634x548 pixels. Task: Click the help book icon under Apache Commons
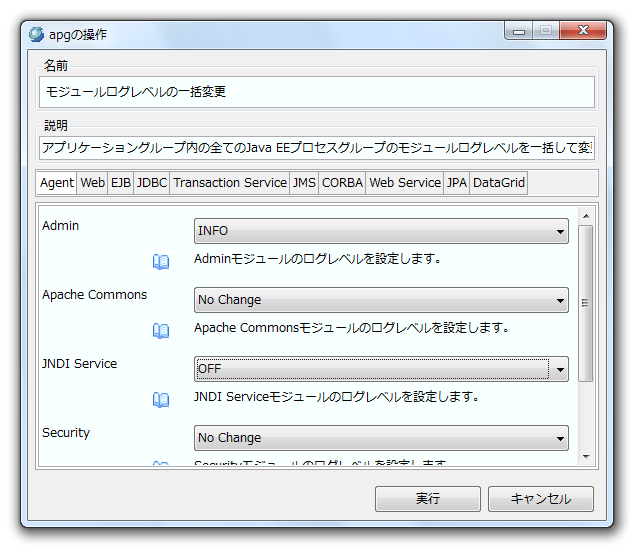[x=161, y=331]
